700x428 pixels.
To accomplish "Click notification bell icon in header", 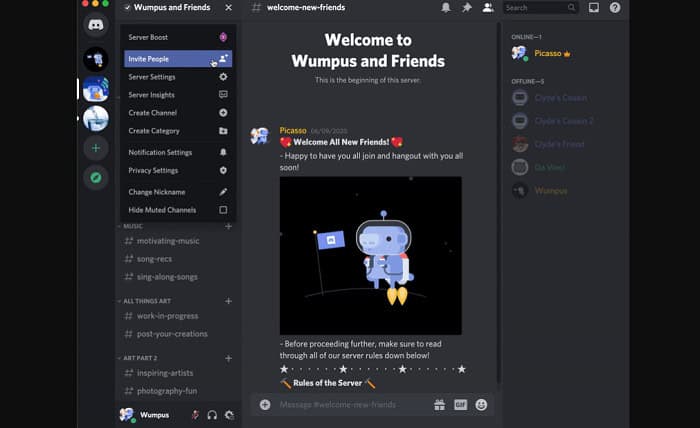I will (446, 7).
